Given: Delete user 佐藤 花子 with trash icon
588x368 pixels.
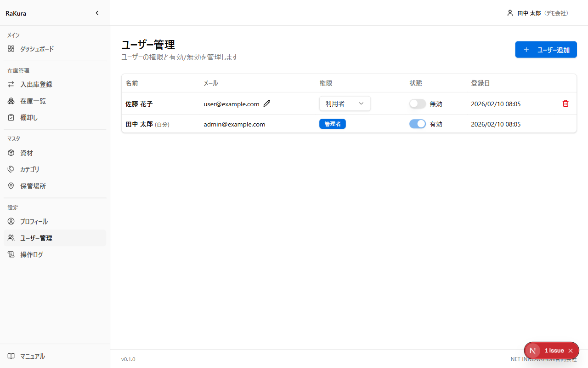Looking at the screenshot, I should pos(565,103).
